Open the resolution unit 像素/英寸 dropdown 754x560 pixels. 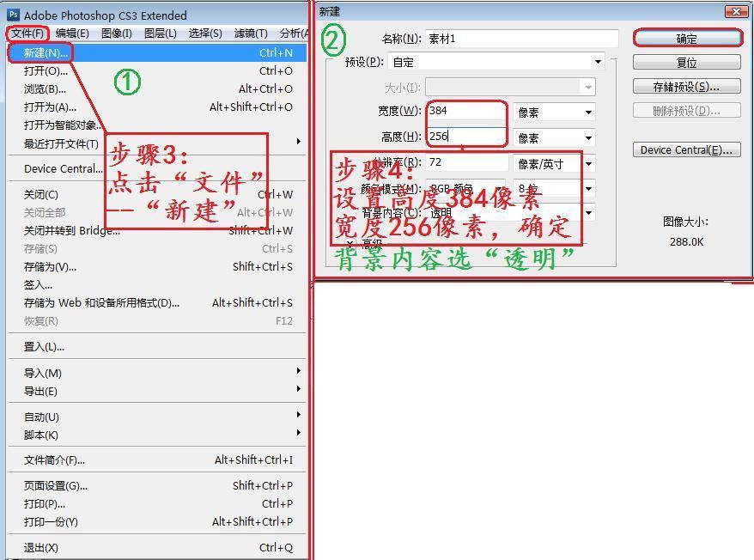point(554,163)
